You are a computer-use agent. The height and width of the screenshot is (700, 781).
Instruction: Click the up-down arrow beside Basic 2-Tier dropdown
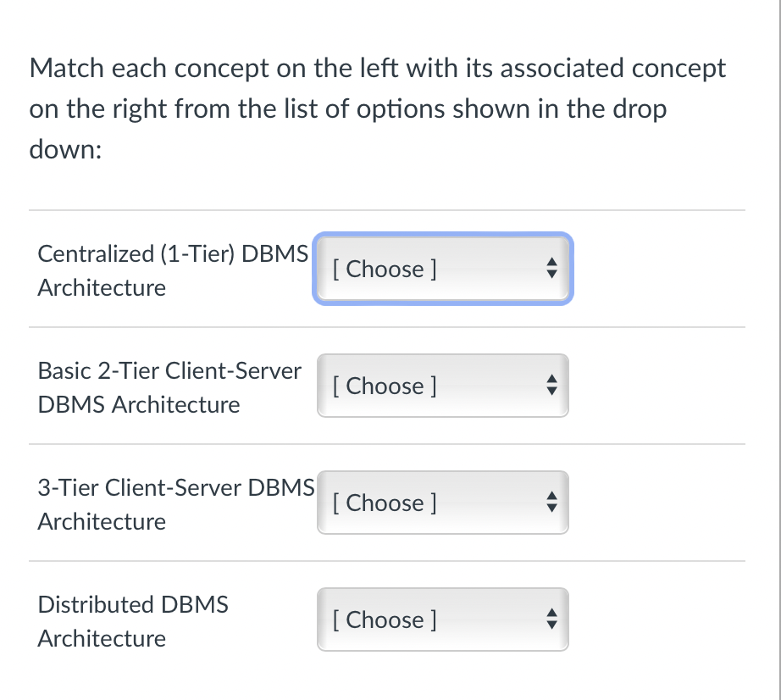click(x=551, y=386)
